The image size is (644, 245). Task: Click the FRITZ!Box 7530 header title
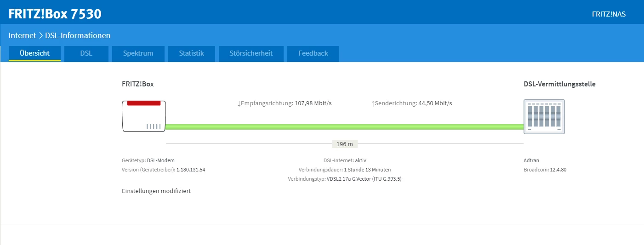pos(55,14)
